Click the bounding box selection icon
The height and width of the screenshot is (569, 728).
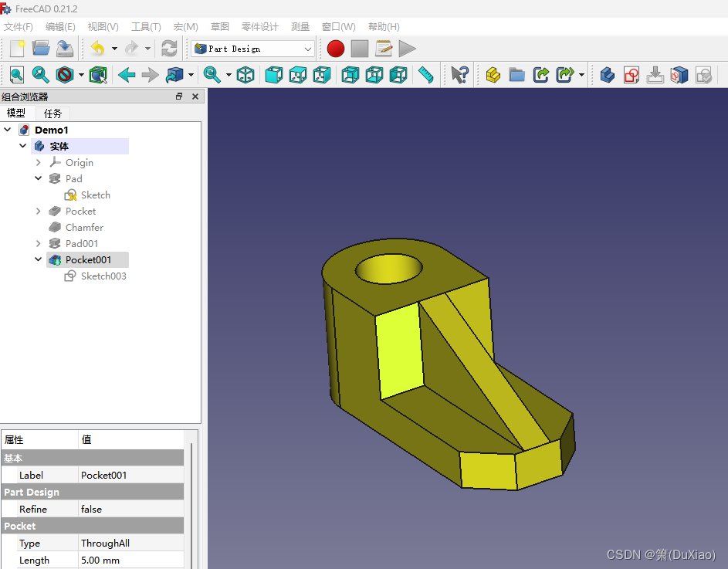(x=98, y=75)
